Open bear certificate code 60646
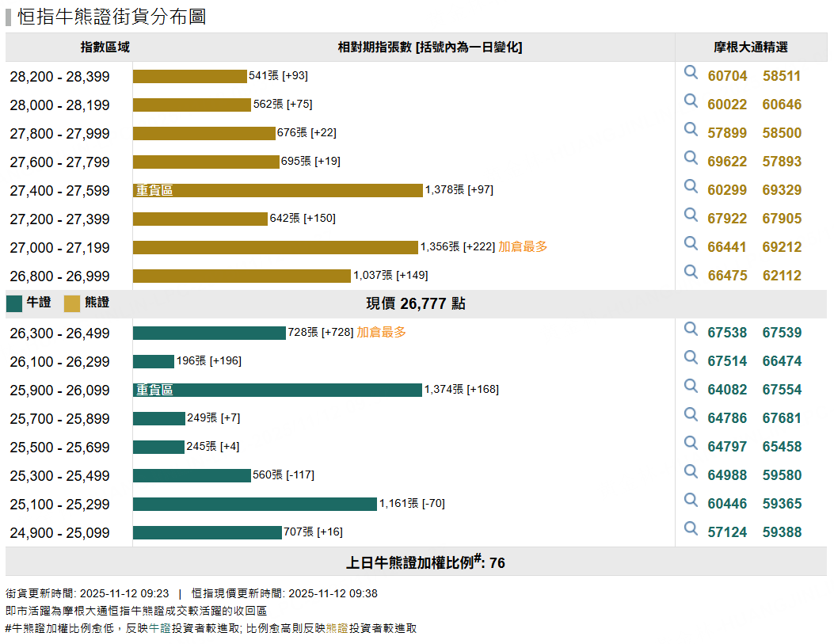This screenshot has height=644, width=834. coord(782,105)
